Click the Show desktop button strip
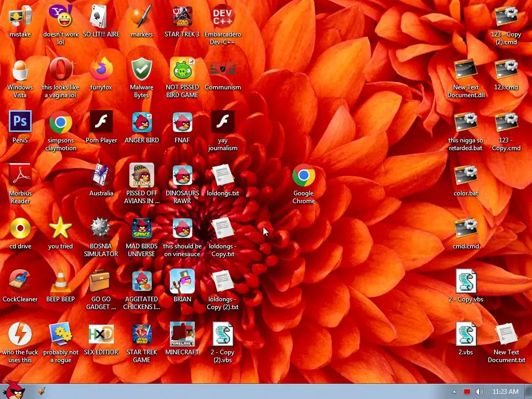 [x=528, y=392]
